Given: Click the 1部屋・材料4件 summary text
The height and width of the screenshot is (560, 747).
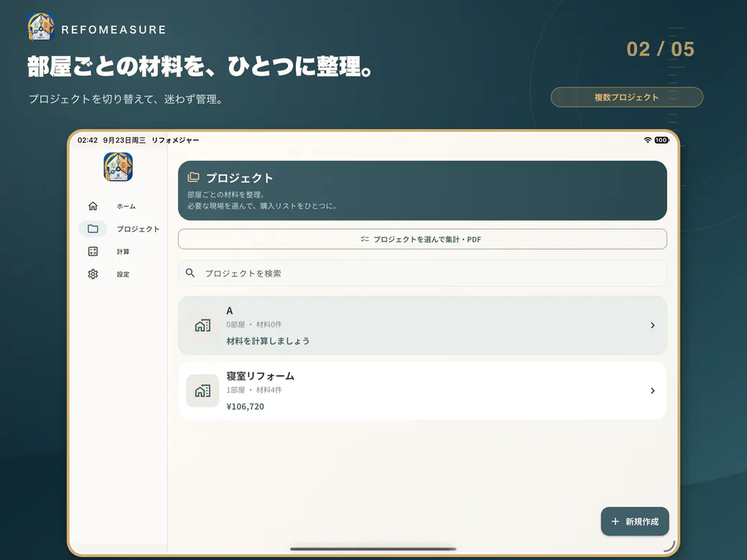Looking at the screenshot, I should (x=254, y=390).
